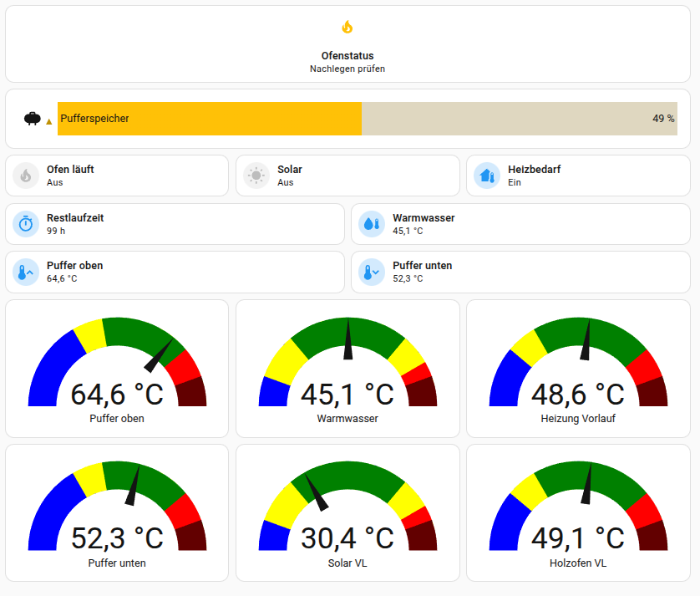The height and width of the screenshot is (596, 700).
Task: Click the water thermometer icon for Warmwasser
Action: (372, 224)
